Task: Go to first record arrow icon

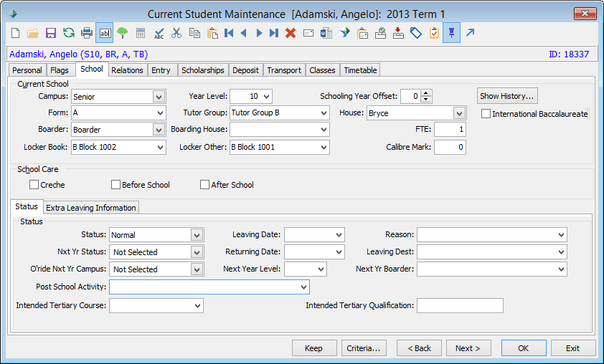Action: coord(229,33)
